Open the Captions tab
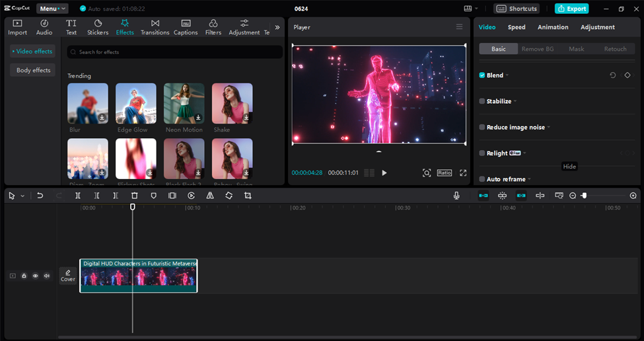The height and width of the screenshot is (341, 644). 186,27
